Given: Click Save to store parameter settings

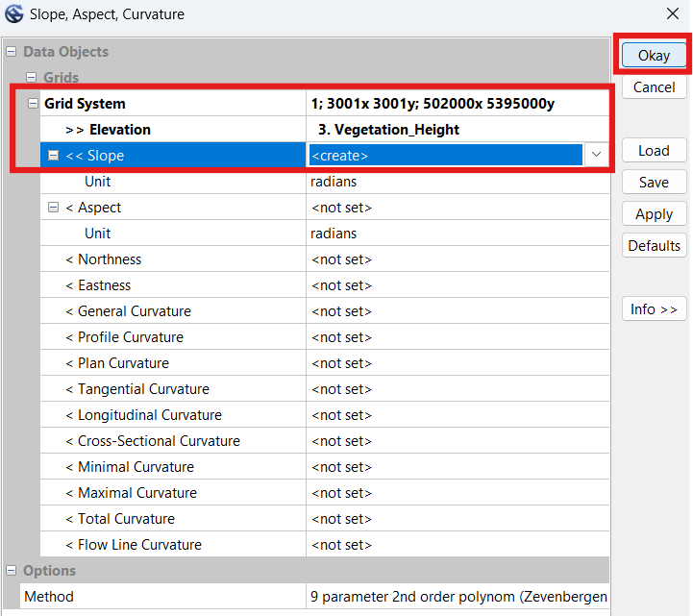Looking at the screenshot, I should (x=654, y=183).
